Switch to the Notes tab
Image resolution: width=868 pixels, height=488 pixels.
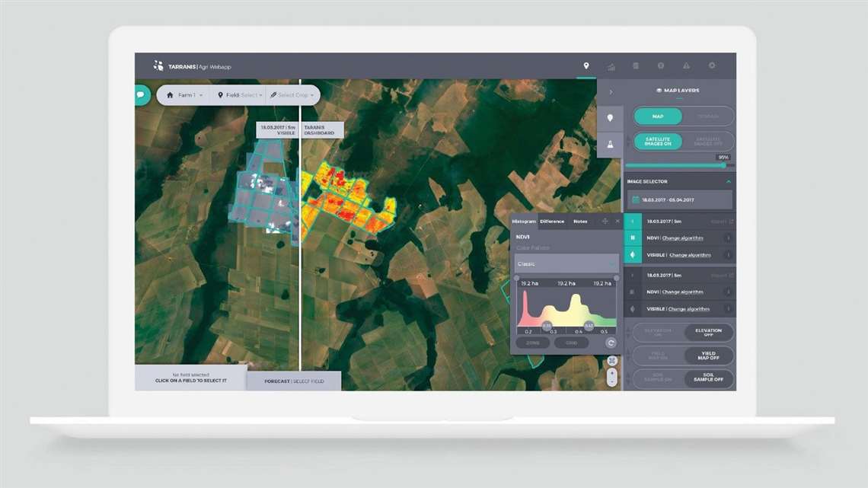click(x=580, y=222)
